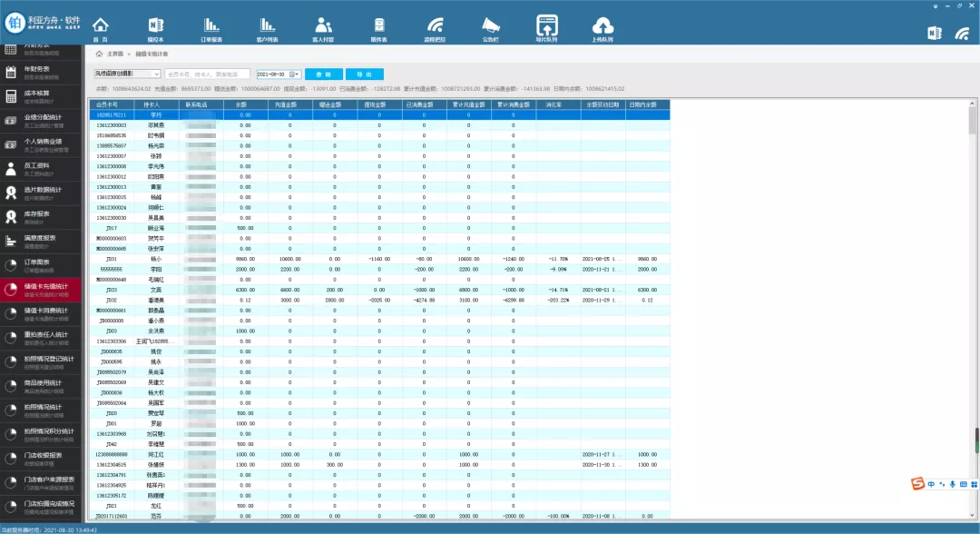
Task: Click the 9860.00 balance cell
Action: pyautogui.click(x=246, y=259)
